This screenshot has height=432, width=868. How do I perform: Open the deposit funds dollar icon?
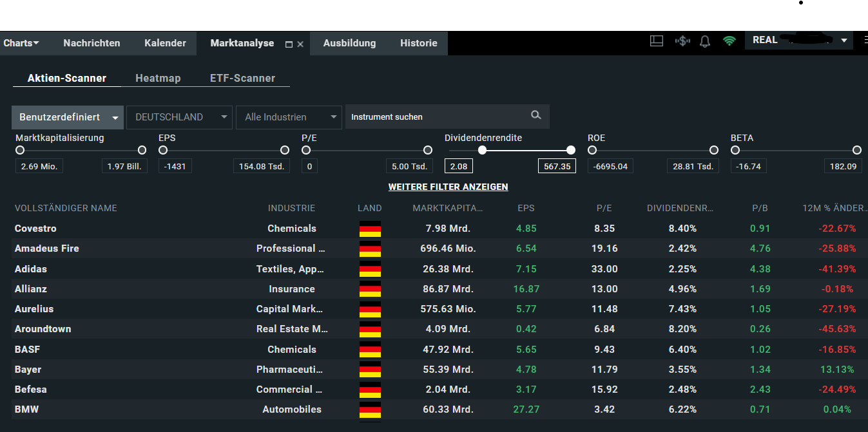[x=682, y=41]
